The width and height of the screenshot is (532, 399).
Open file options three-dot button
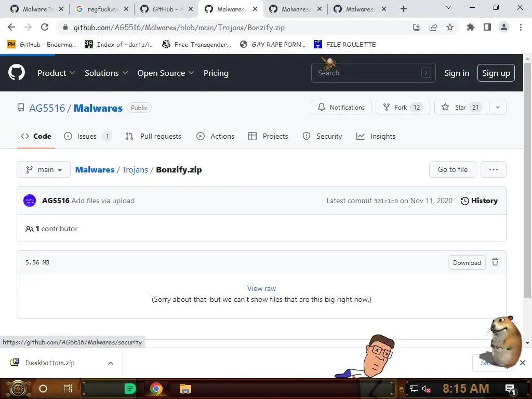click(494, 169)
